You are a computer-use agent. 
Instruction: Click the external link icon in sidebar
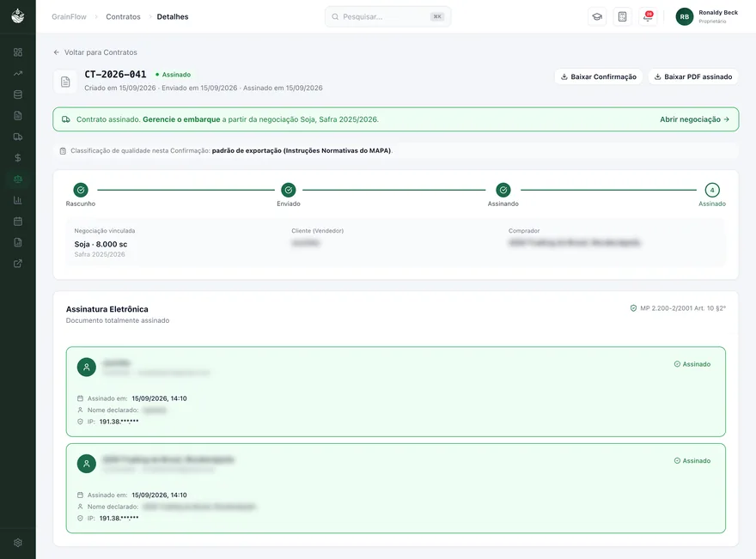18,264
